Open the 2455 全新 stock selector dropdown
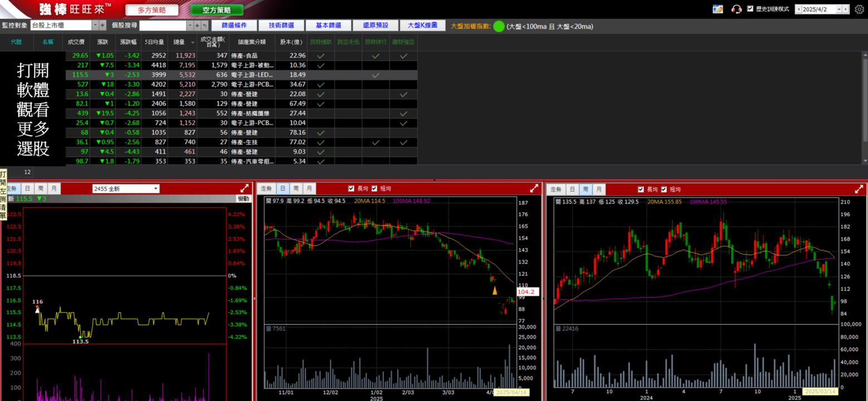The image size is (868, 401). click(155, 189)
